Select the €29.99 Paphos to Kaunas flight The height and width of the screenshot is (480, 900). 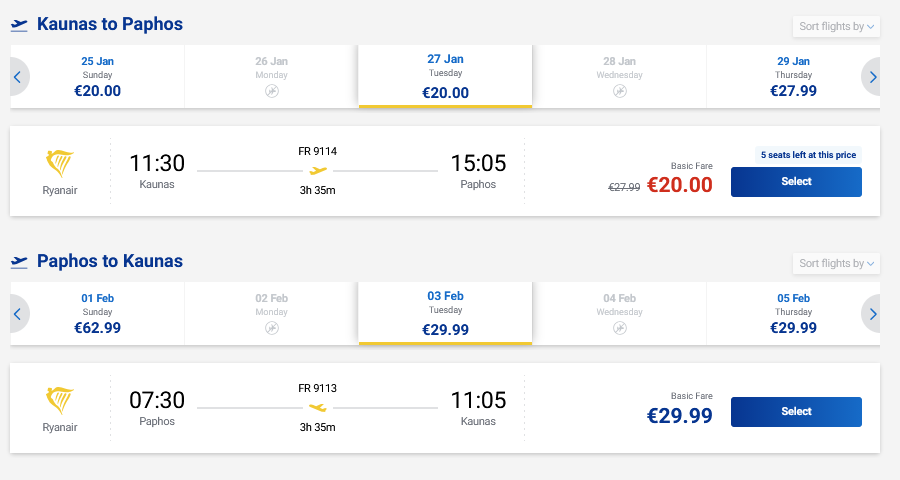(796, 412)
